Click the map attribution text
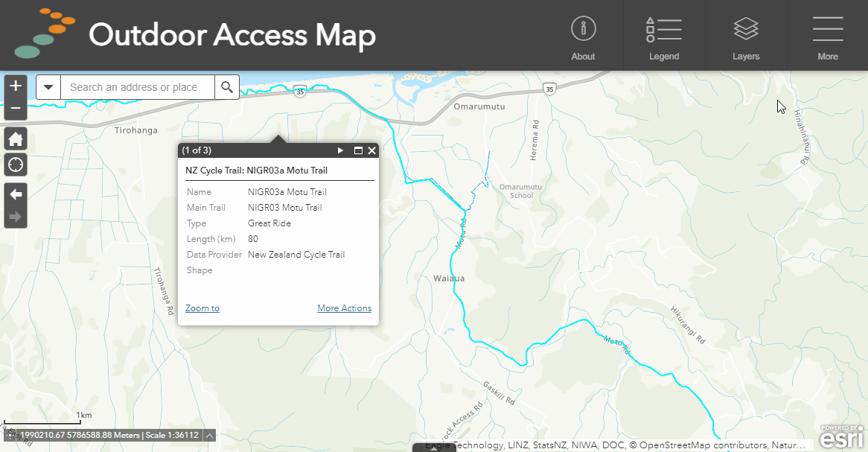The image size is (868, 452). [614, 445]
